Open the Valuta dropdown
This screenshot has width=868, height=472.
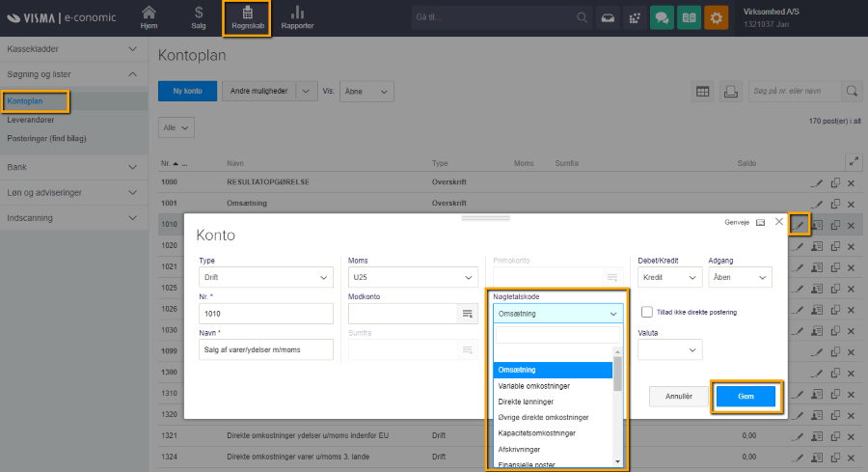669,349
